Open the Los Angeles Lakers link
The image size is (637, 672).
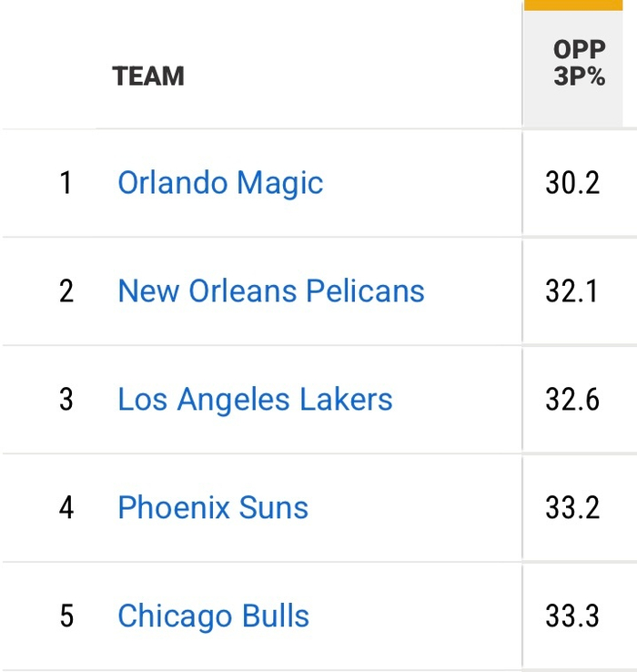(255, 400)
